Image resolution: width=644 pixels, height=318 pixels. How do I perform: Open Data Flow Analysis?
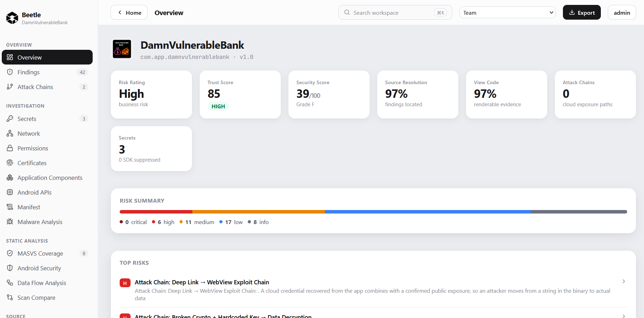click(47, 283)
